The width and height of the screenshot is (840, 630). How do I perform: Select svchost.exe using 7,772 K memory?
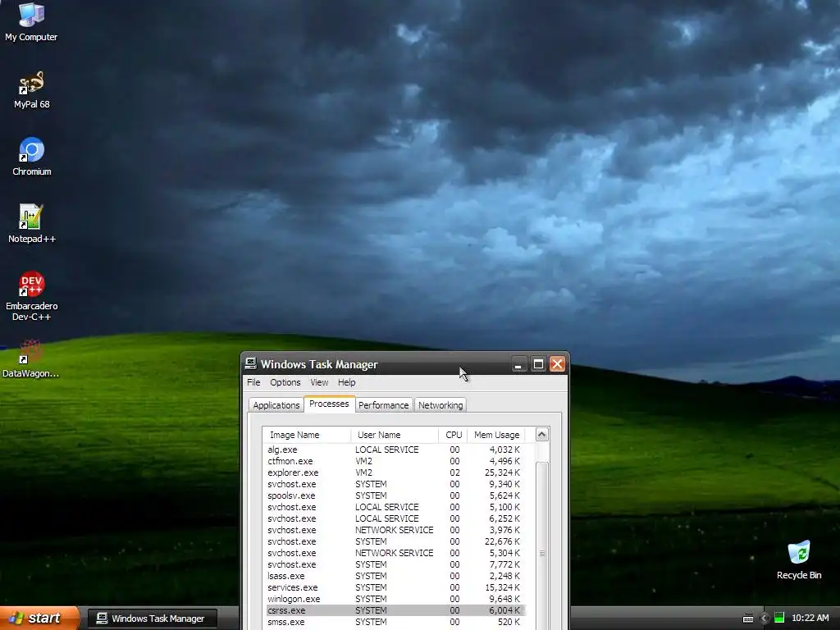pos(395,564)
